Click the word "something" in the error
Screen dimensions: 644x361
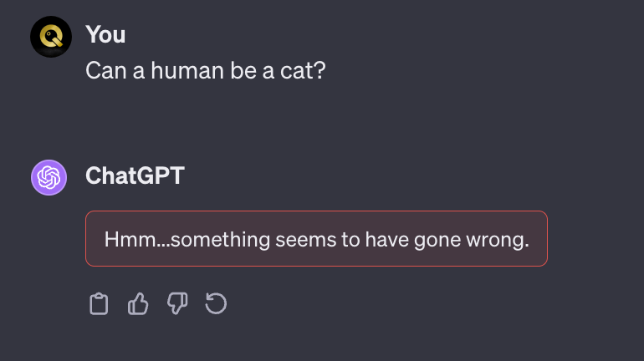coord(197,239)
